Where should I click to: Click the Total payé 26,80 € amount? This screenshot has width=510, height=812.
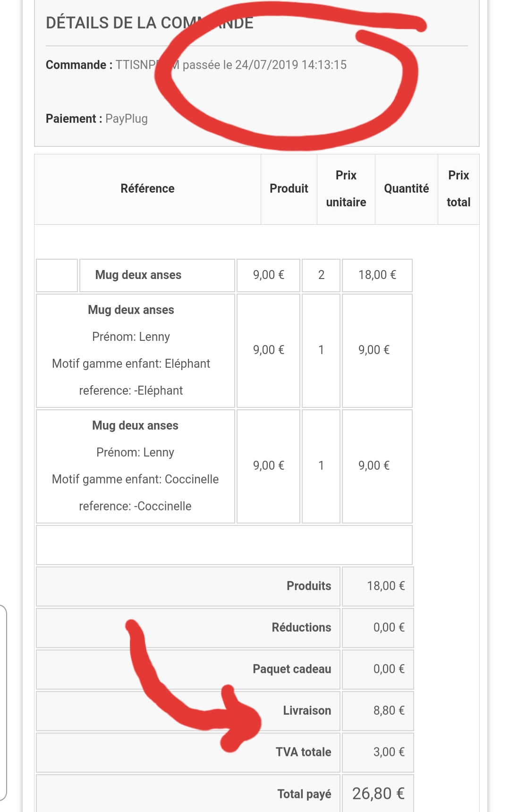378,794
